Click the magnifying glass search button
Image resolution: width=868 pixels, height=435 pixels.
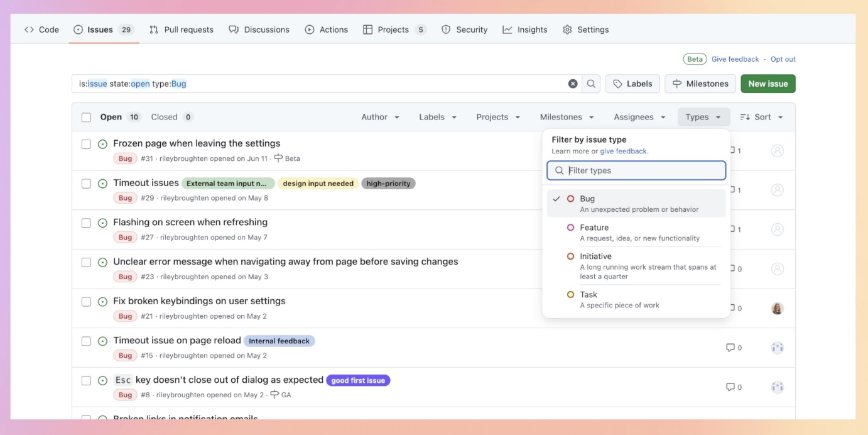pyautogui.click(x=591, y=84)
